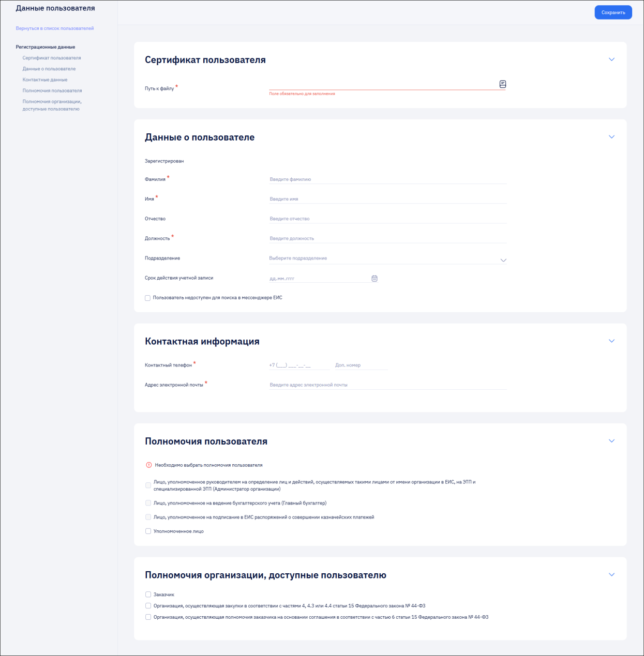Collapse Полномочия организации, доступные пользователю section

[x=611, y=575]
